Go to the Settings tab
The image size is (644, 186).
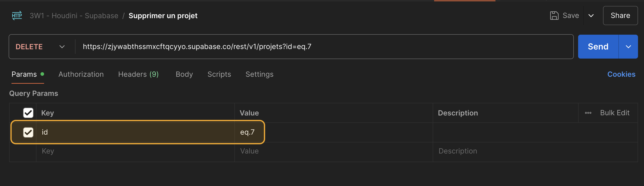(x=259, y=74)
